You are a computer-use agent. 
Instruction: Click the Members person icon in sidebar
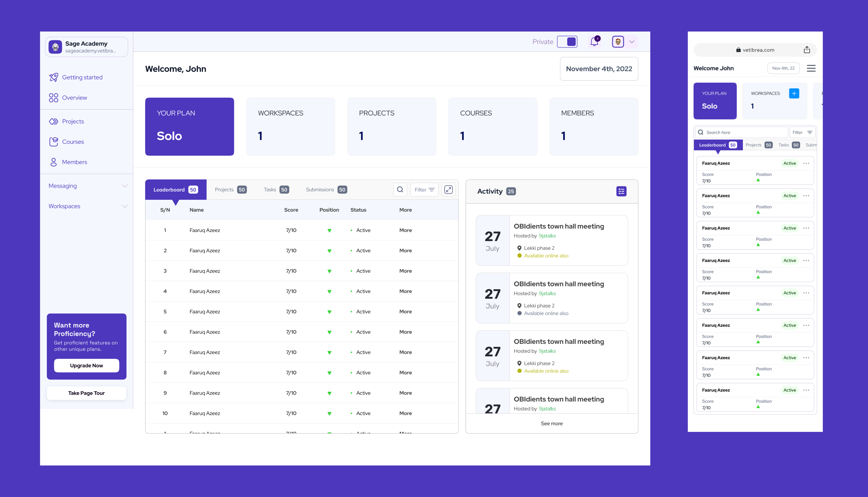(x=53, y=162)
